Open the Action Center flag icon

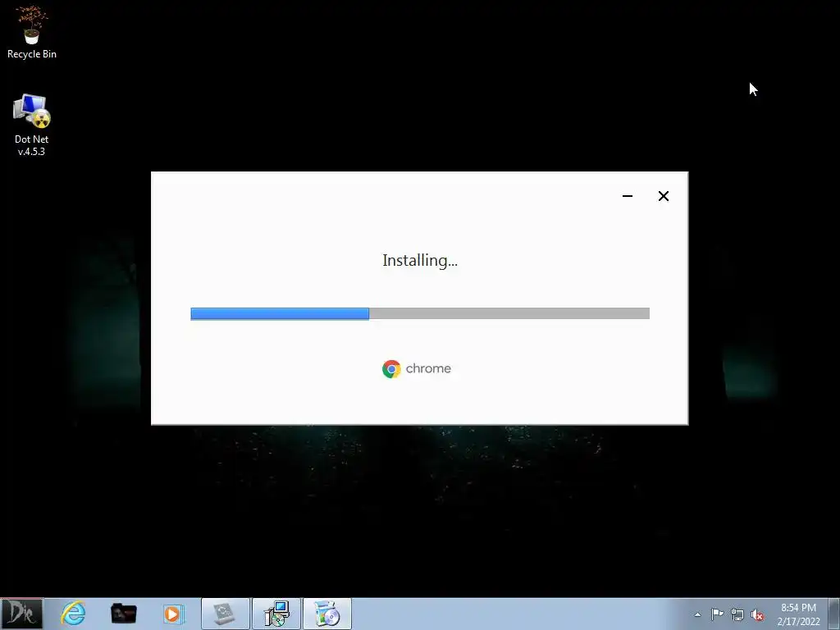click(717, 614)
